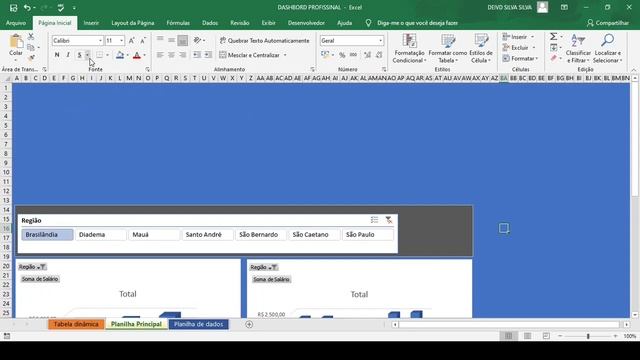This screenshot has width=640, height=360.
Task: Click the Percent Style icon
Action: click(x=342, y=55)
